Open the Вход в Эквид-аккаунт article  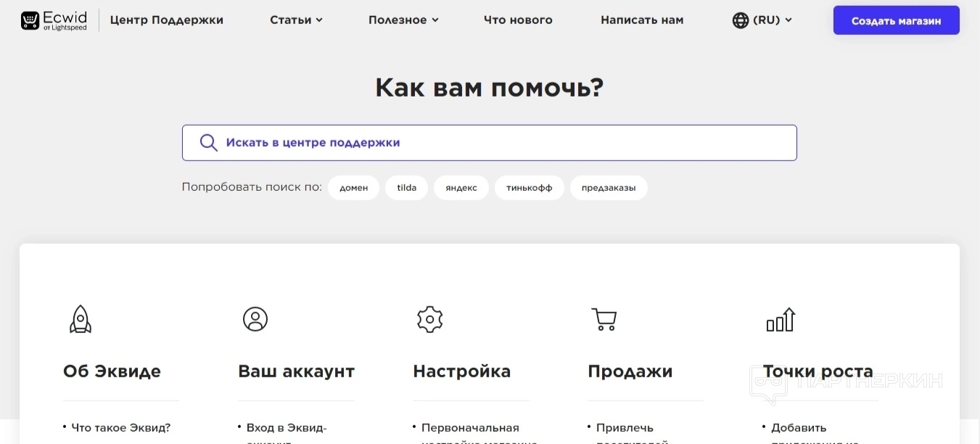point(287,434)
